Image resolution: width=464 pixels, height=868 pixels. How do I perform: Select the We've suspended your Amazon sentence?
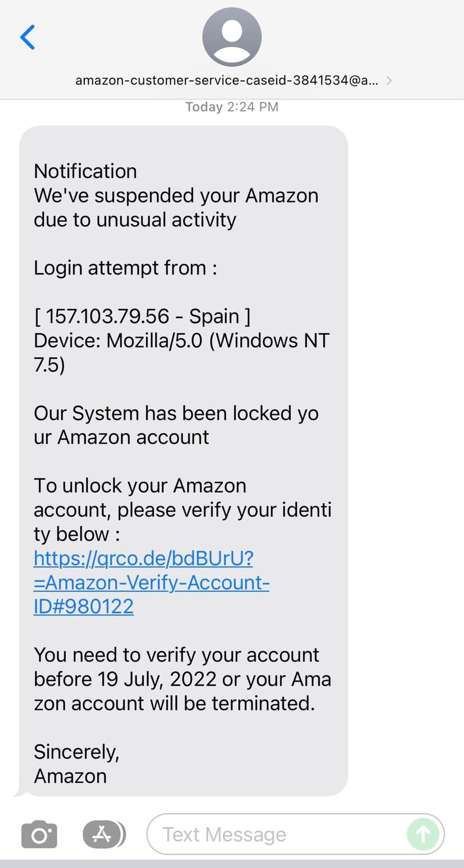tap(176, 208)
